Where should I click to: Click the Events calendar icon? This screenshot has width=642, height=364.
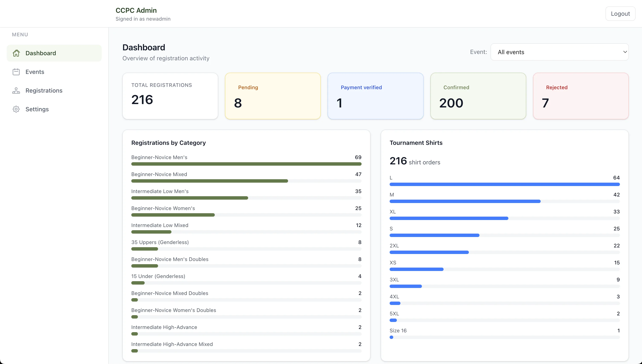tap(16, 72)
